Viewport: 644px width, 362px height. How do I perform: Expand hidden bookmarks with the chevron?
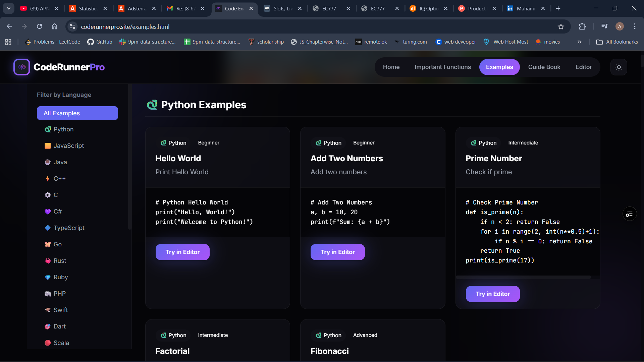pyautogui.click(x=579, y=42)
